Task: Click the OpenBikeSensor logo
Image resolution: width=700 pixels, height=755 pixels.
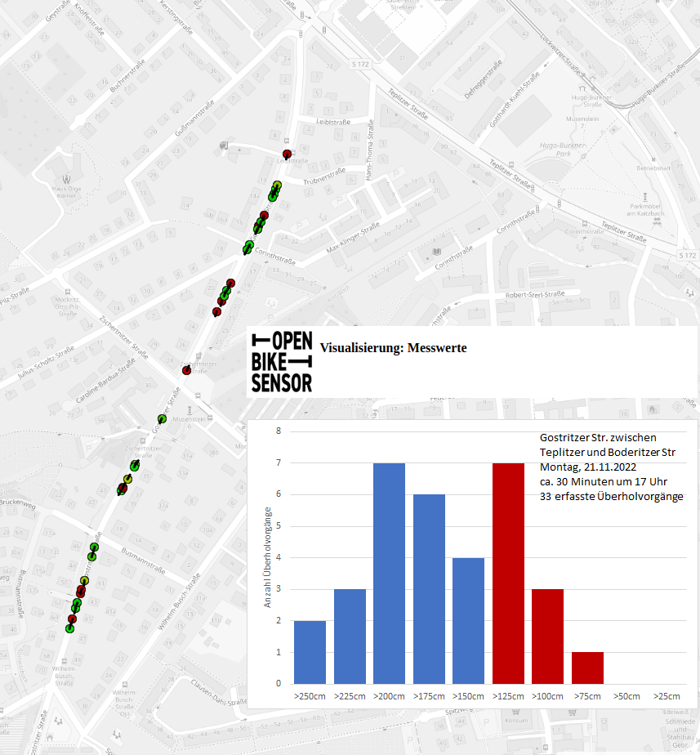Action: tap(282, 362)
